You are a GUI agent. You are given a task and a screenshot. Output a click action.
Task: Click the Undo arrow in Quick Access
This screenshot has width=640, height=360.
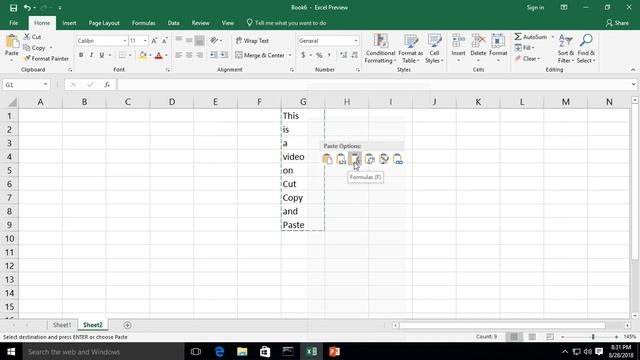pyautogui.click(x=27, y=8)
